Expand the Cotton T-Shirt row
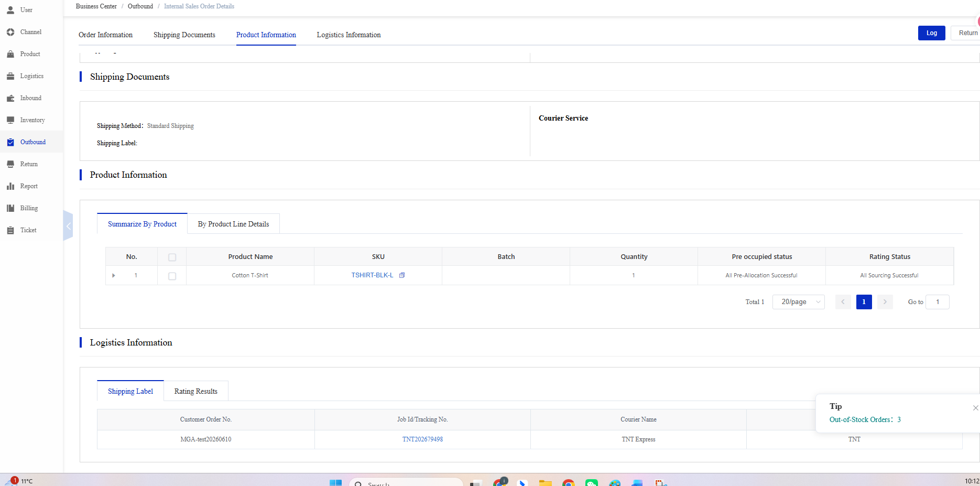 (114, 275)
